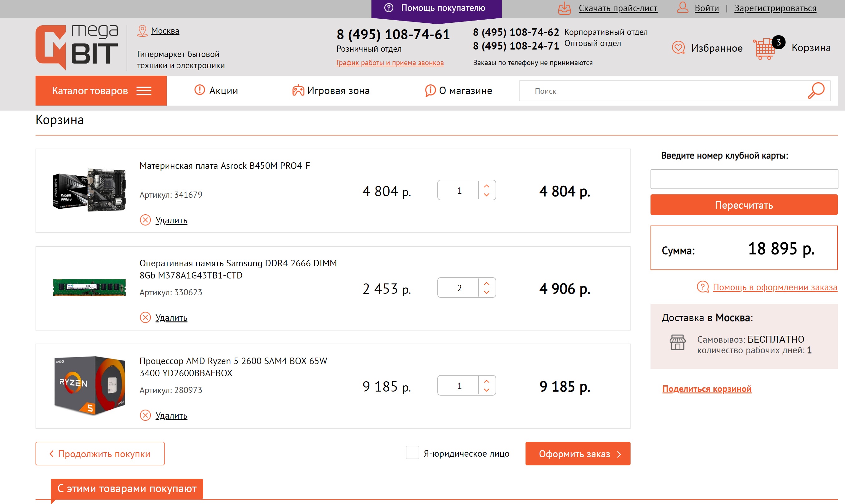The width and height of the screenshot is (845, 504).
Task: Increase quantity of Samsung DDR4 memory
Action: click(x=487, y=283)
